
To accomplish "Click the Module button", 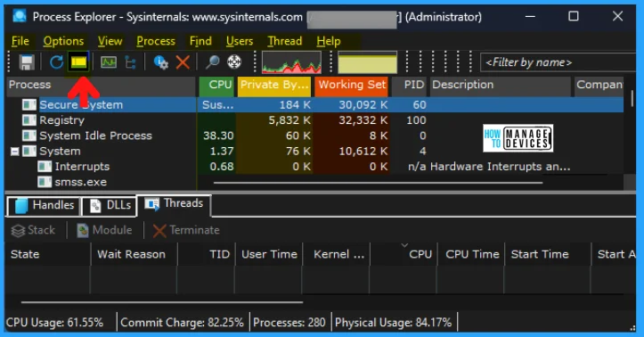I will pos(105,230).
